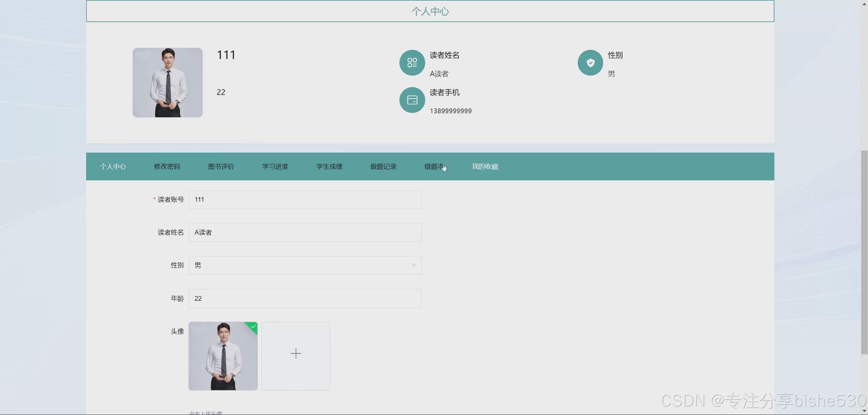Click the 男 value in profile card

[x=611, y=74]
